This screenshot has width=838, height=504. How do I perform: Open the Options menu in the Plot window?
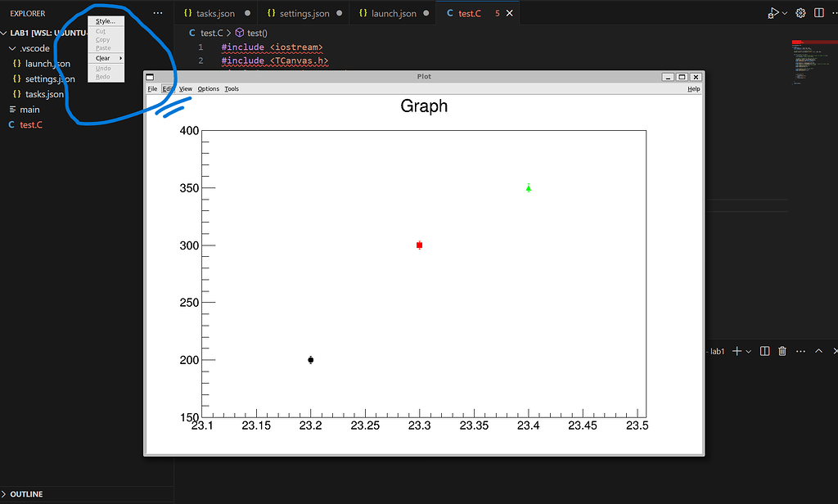click(x=208, y=88)
